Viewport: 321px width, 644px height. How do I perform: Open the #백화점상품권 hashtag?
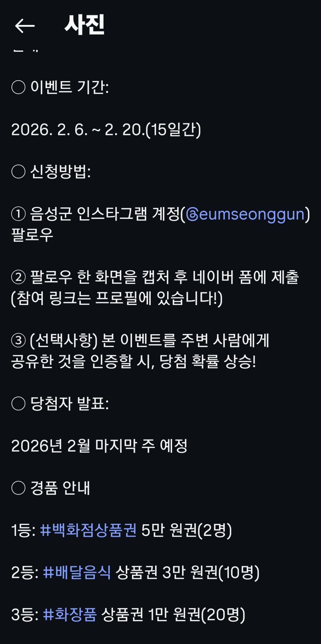[x=88, y=530]
